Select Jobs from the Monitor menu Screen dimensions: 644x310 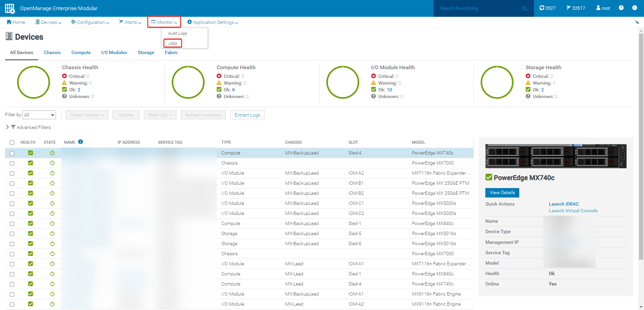click(x=172, y=43)
